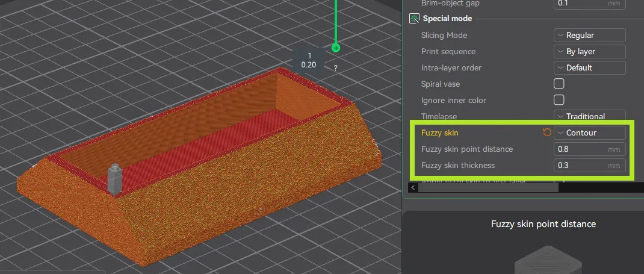Click the Brim-object gap value field

tap(581, 3)
